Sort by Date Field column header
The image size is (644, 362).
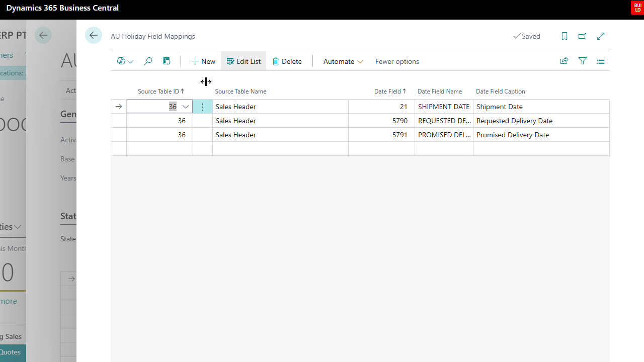click(x=390, y=92)
